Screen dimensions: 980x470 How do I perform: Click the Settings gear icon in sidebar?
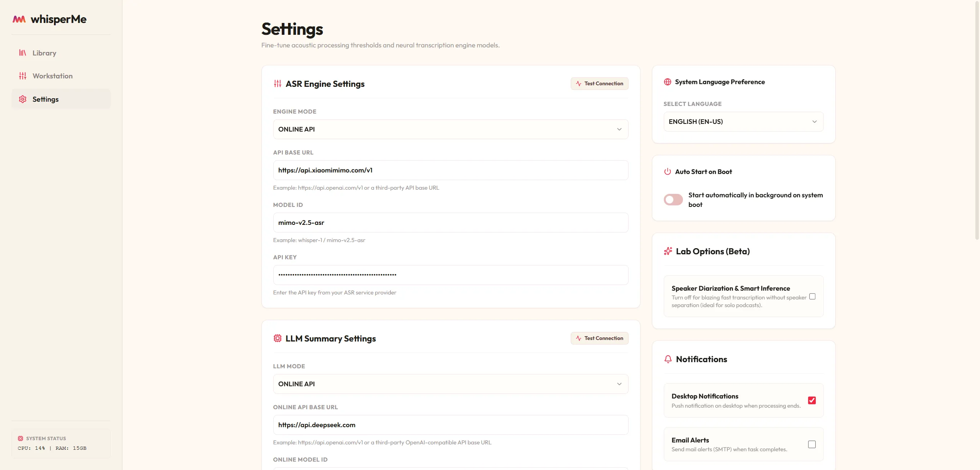23,99
